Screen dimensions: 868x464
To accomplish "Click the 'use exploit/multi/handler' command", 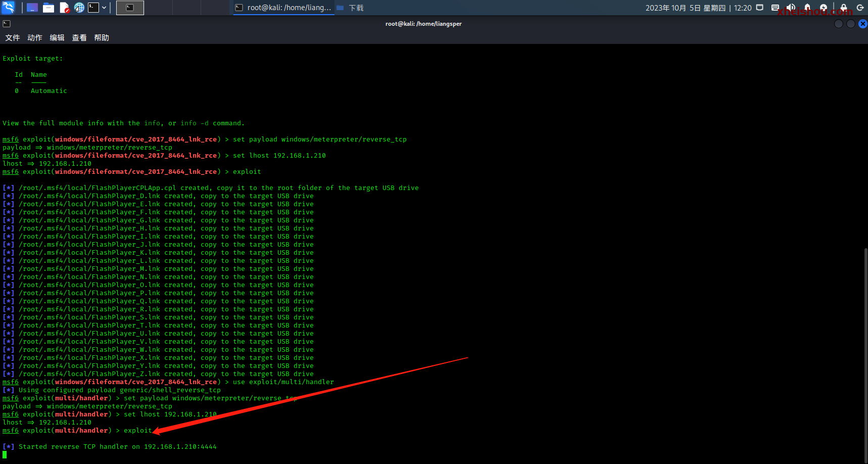I will (x=283, y=382).
